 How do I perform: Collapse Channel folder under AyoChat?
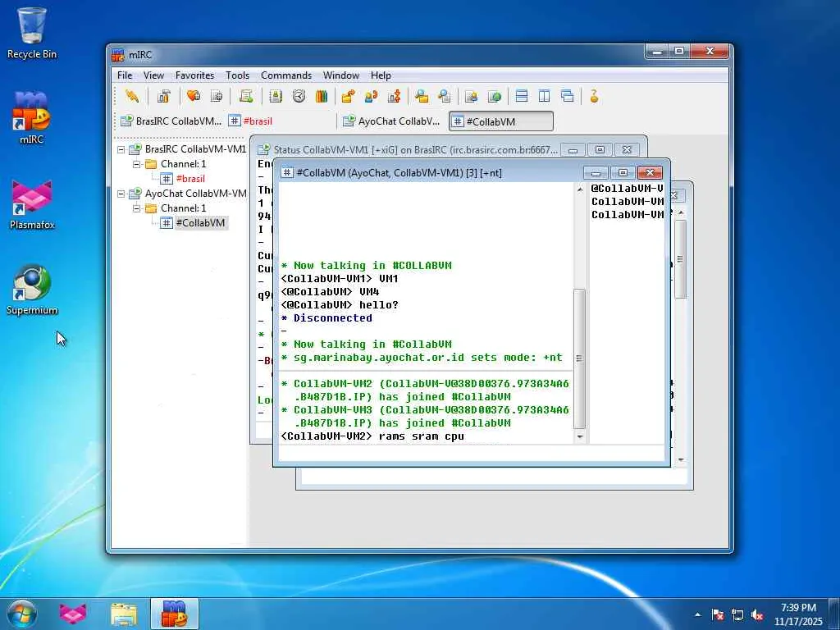tap(137, 208)
